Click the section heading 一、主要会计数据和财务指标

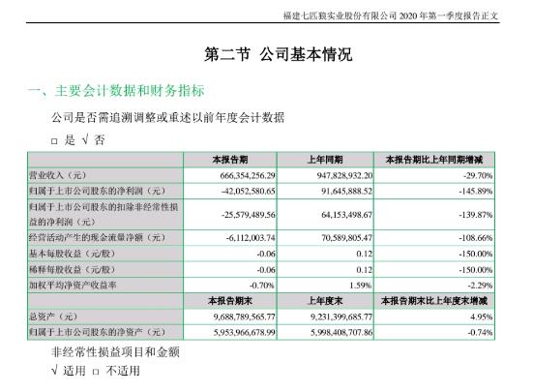(116, 91)
